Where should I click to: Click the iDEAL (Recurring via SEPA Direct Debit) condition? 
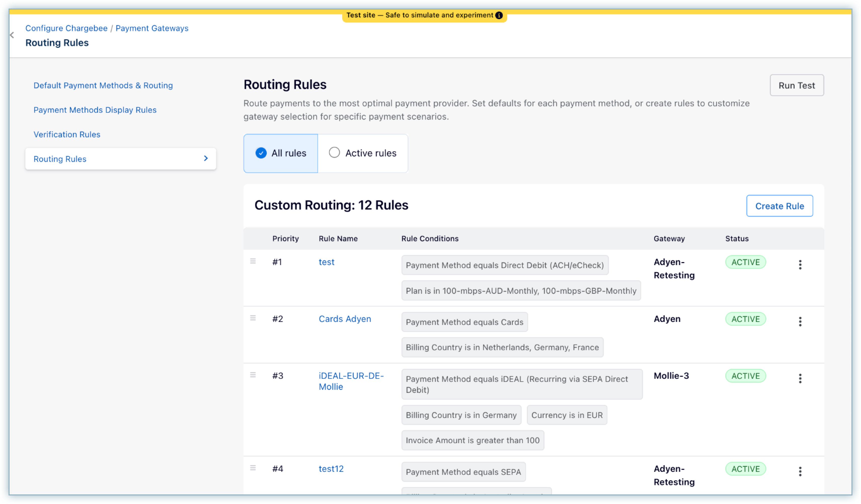click(x=522, y=385)
